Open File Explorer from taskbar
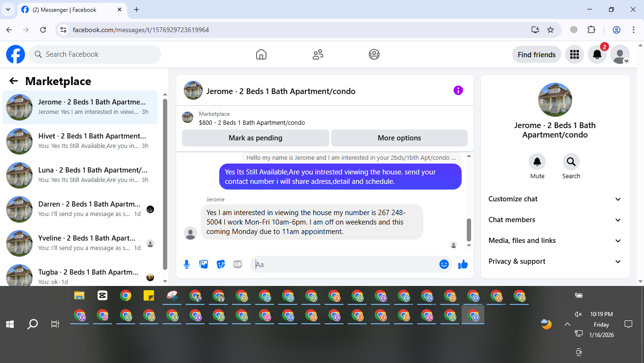 click(x=79, y=296)
